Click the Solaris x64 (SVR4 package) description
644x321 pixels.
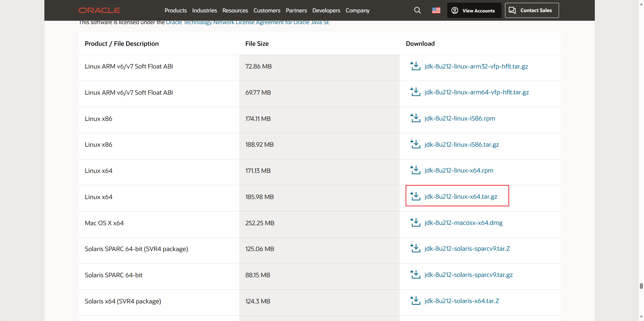pyautogui.click(x=123, y=301)
